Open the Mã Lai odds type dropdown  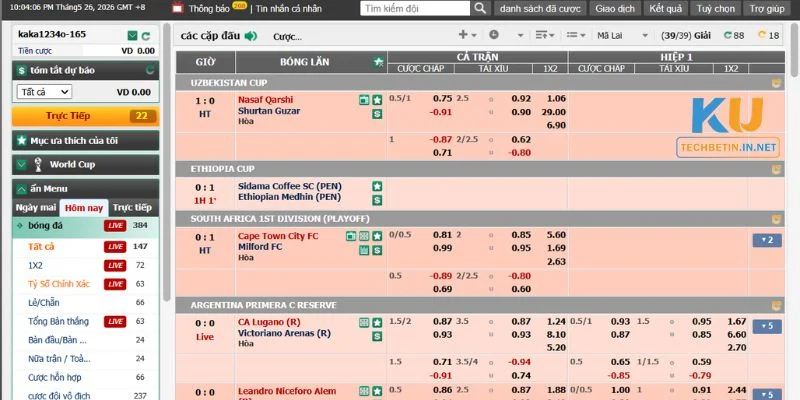pyautogui.click(x=622, y=36)
